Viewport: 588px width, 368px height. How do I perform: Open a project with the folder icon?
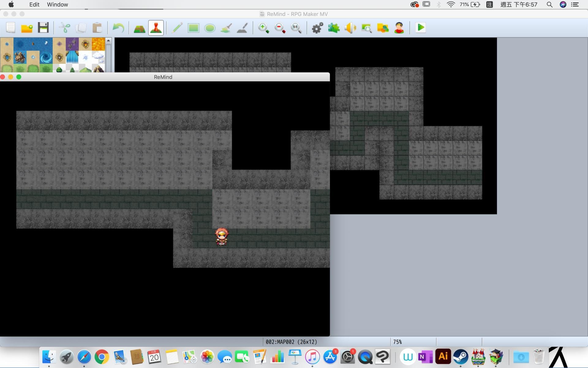pos(27,28)
